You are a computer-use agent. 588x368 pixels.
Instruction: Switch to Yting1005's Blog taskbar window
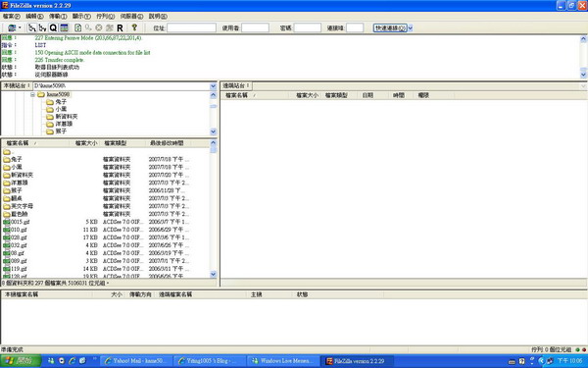point(210,361)
